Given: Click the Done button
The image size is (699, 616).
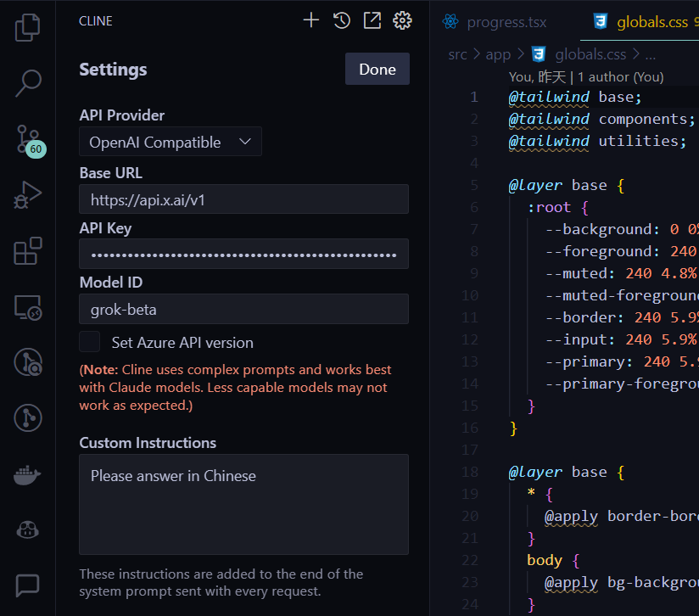Looking at the screenshot, I should point(377,70).
